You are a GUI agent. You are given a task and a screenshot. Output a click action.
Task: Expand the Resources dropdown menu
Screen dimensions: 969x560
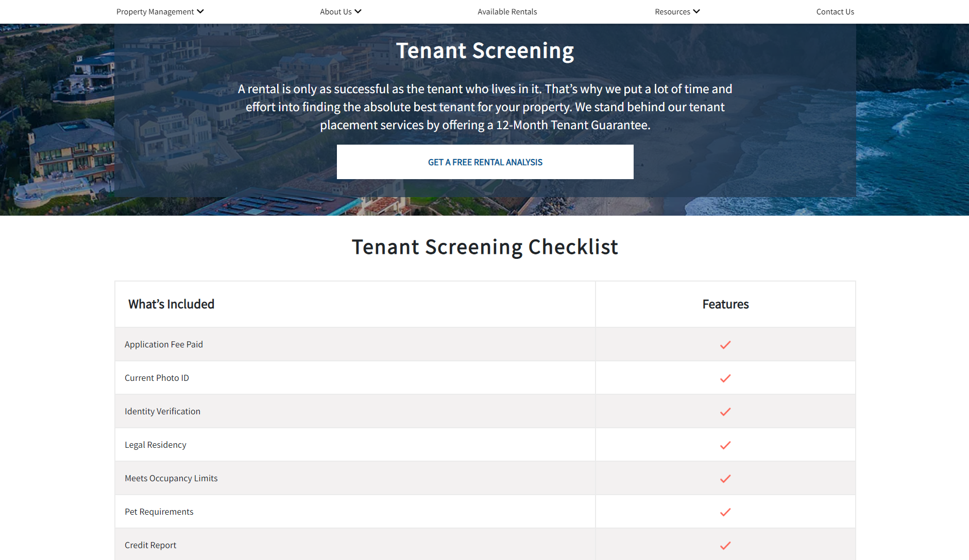[x=677, y=12]
